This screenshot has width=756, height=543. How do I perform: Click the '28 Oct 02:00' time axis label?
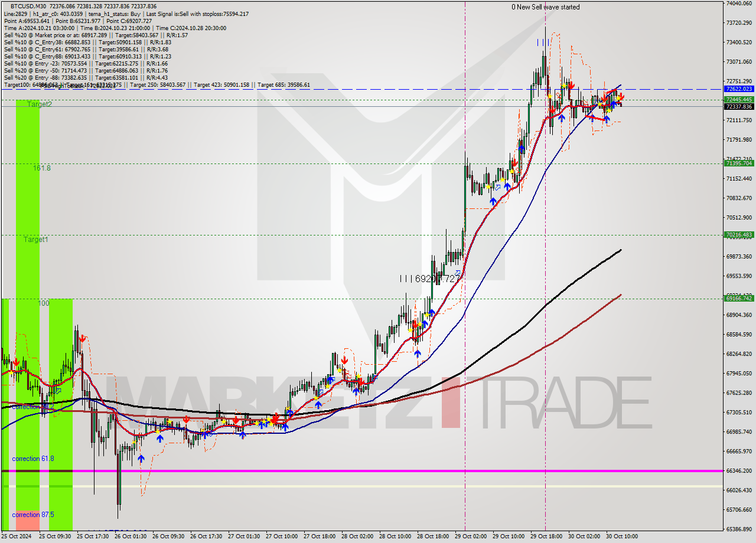tap(357, 537)
